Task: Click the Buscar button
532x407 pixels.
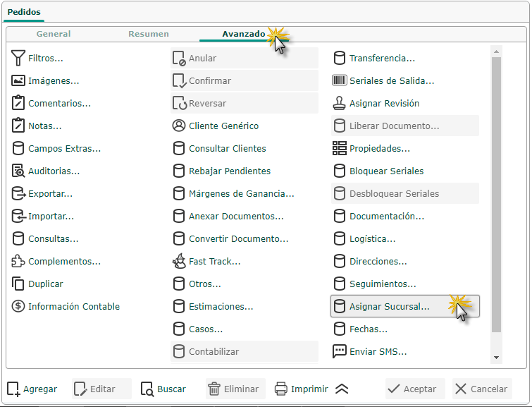Action: (163, 389)
